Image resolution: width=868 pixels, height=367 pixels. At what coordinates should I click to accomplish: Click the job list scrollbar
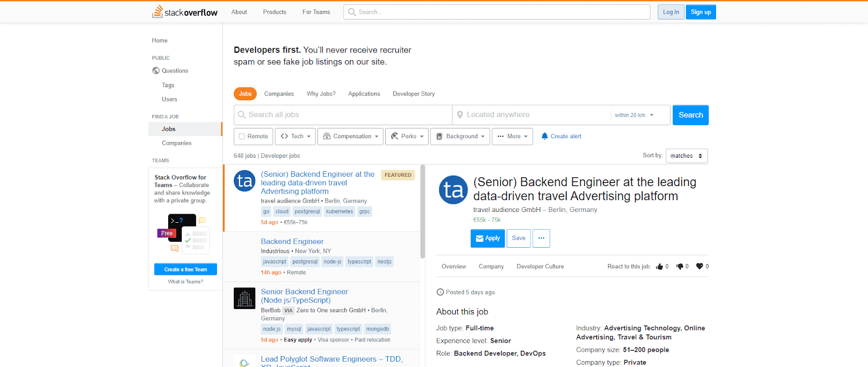(x=423, y=212)
